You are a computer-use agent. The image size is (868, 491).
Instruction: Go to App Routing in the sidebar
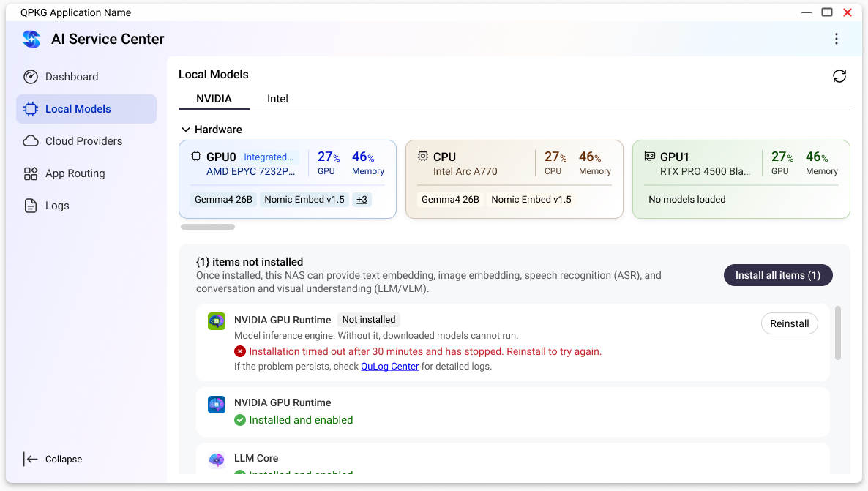coord(86,173)
